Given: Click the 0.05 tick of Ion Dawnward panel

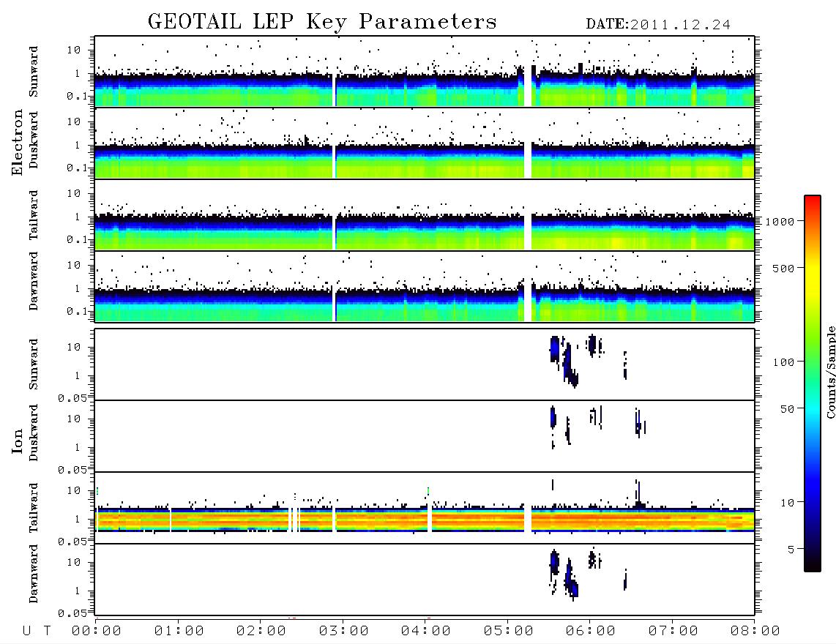Looking at the screenshot, I should [x=72, y=613].
